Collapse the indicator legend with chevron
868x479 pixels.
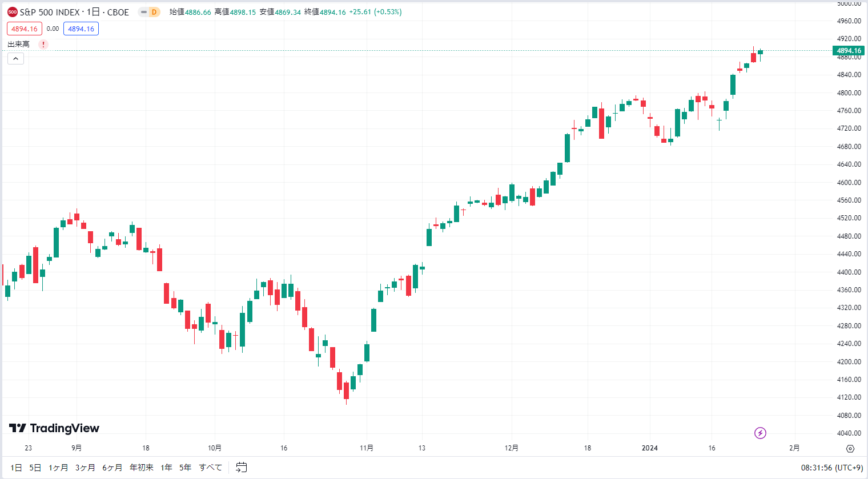pos(16,58)
